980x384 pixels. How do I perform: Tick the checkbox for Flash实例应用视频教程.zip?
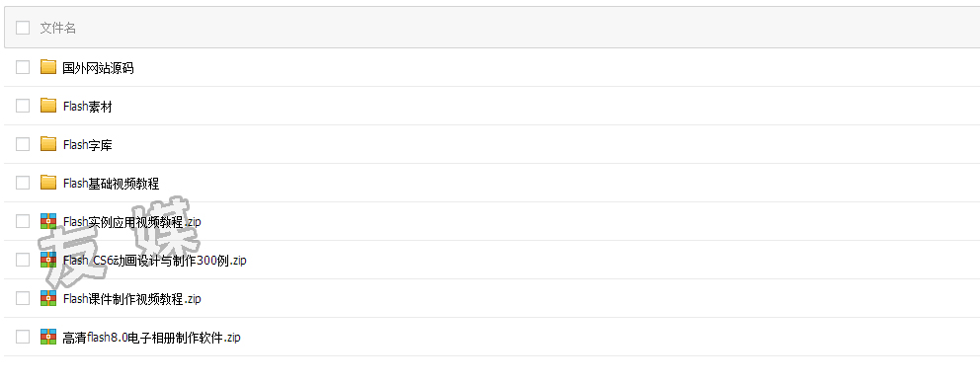(x=23, y=221)
